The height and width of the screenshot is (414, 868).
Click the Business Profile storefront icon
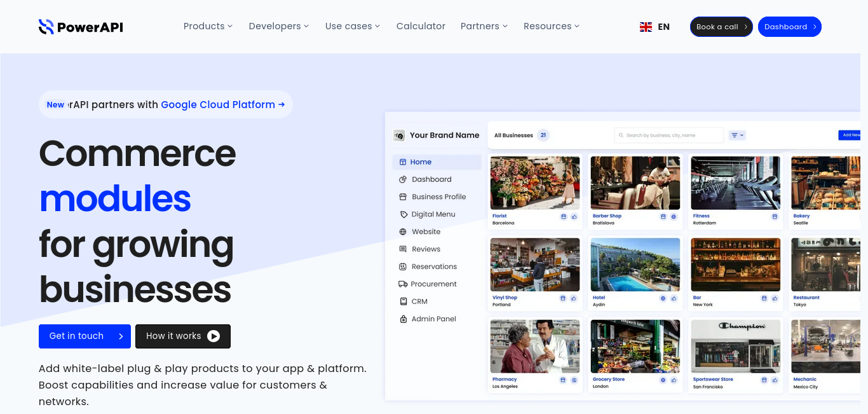(403, 197)
